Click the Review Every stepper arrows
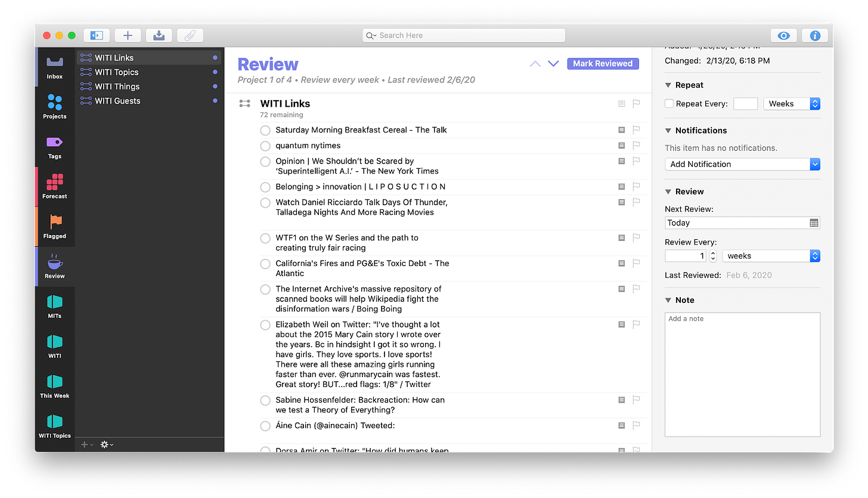Screen dimensions: 868x498 point(712,256)
